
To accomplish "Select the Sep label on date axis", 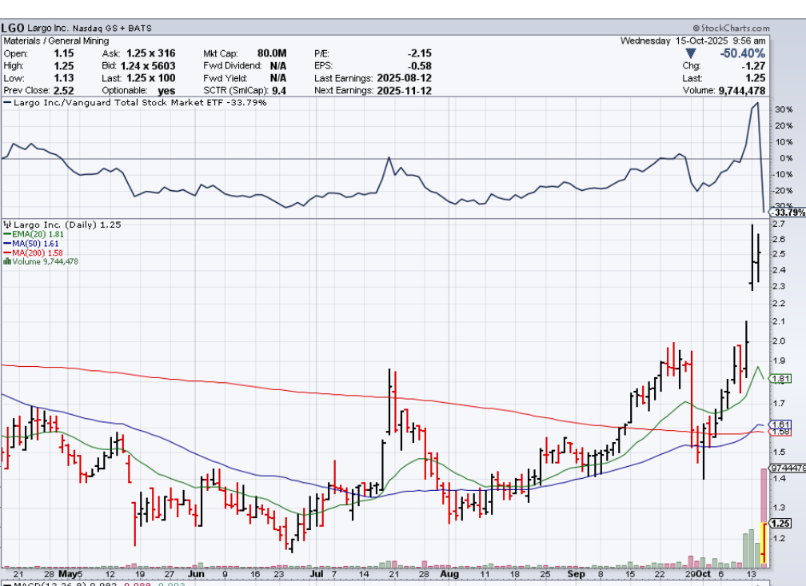I will click(574, 575).
